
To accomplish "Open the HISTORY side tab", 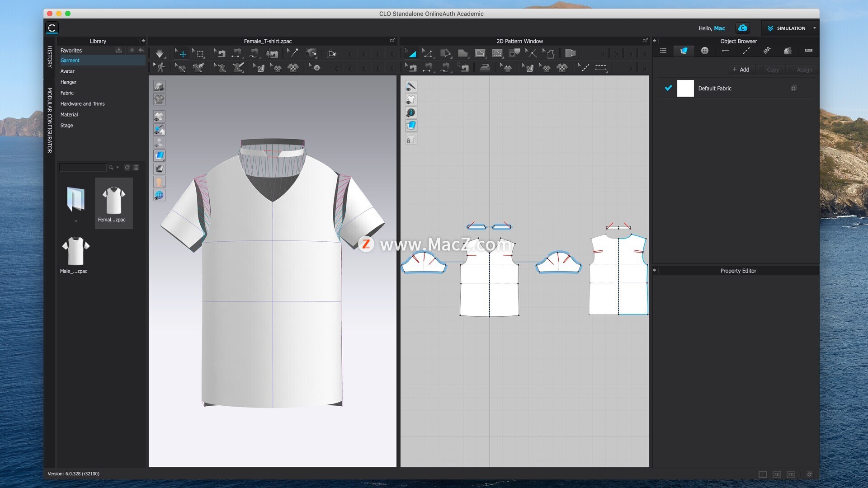I will pyautogui.click(x=50, y=56).
